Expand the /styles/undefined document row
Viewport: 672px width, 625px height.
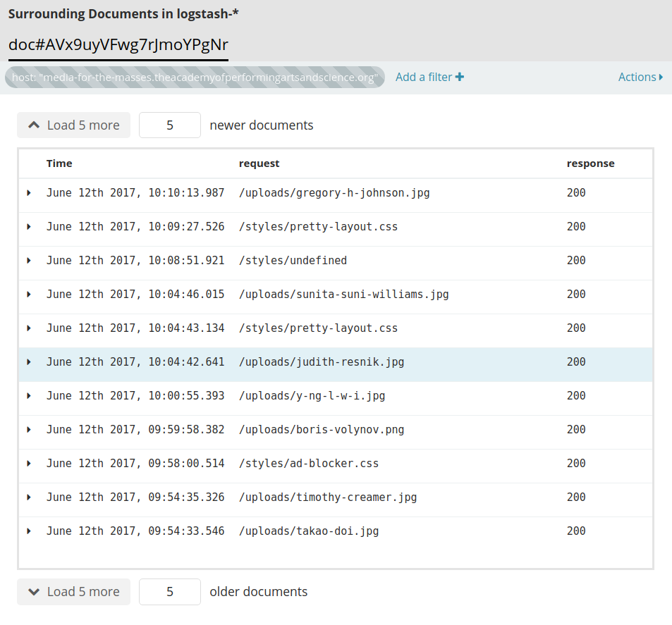coord(29,261)
